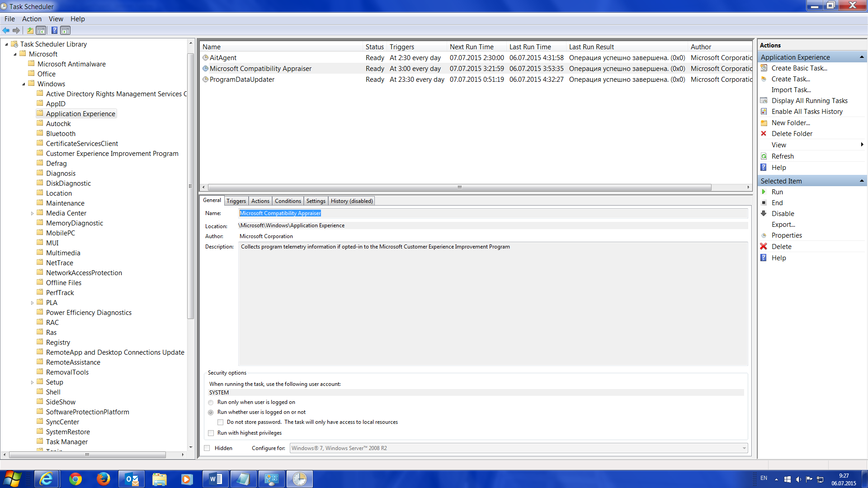Viewport: 868px width, 488px height.
Task: Select the Customer Experience Improvement Program folder
Action: [112, 153]
